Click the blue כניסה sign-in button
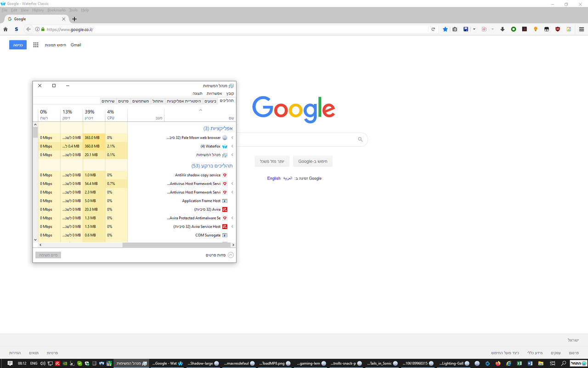Viewport: 588px width, 368px height. [x=18, y=45]
